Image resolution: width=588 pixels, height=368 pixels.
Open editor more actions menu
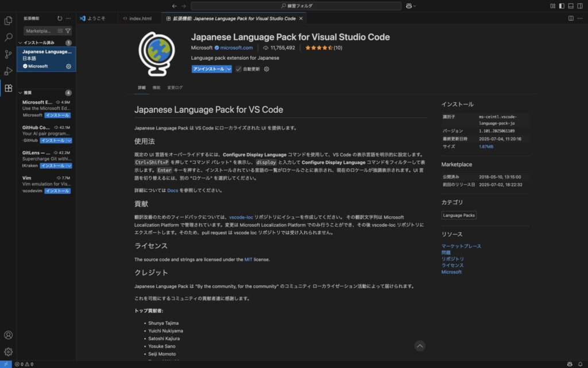pyautogui.click(x=580, y=18)
